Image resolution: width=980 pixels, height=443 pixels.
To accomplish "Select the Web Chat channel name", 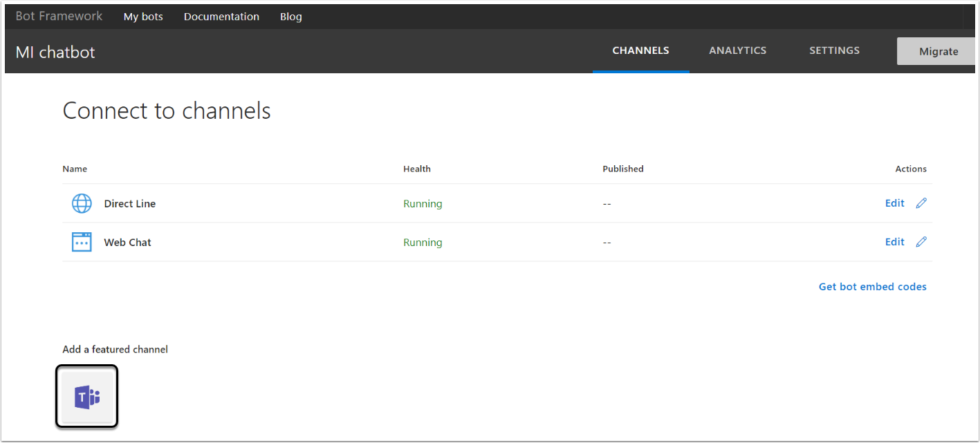I will click(128, 243).
